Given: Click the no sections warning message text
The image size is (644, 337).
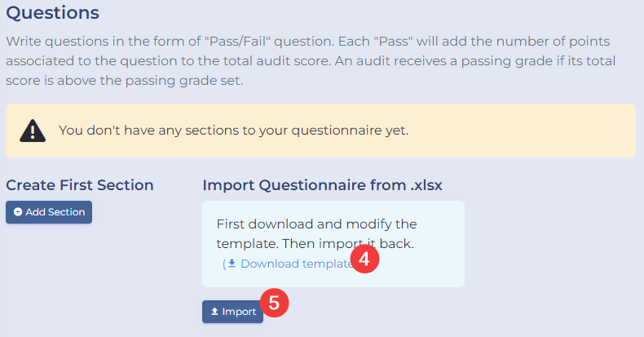Looking at the screenshot, I should coord(233,131).
